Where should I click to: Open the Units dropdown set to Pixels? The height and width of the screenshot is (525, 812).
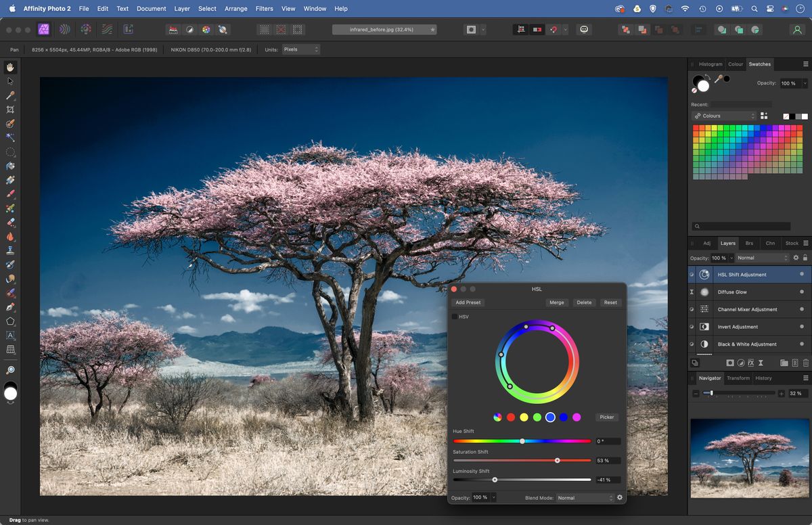(300, 49)
